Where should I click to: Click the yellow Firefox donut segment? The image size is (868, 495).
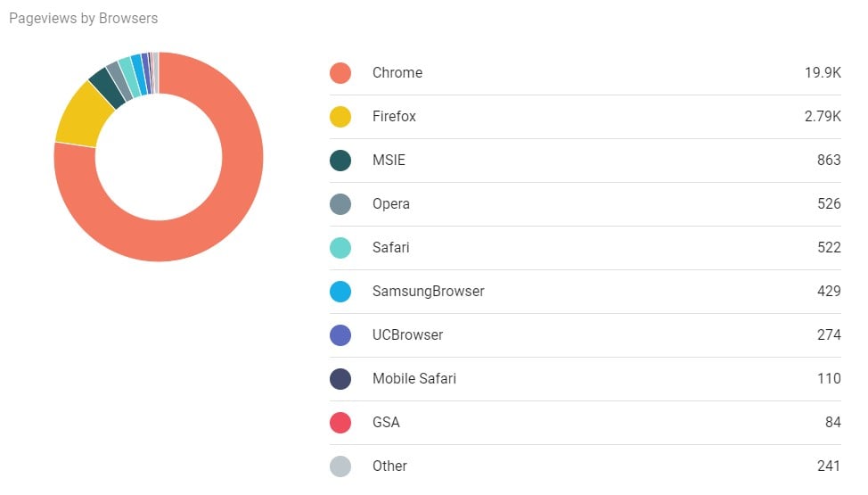80,116
